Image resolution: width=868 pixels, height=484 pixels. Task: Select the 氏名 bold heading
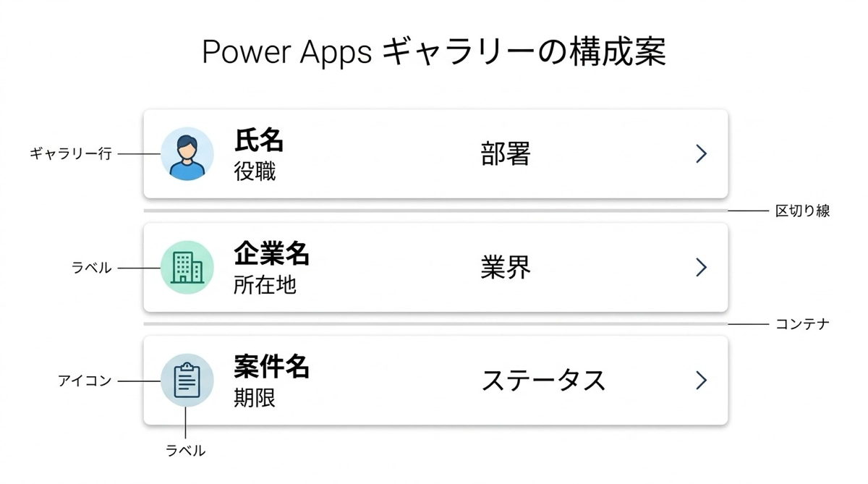click(x=258, y=140)
